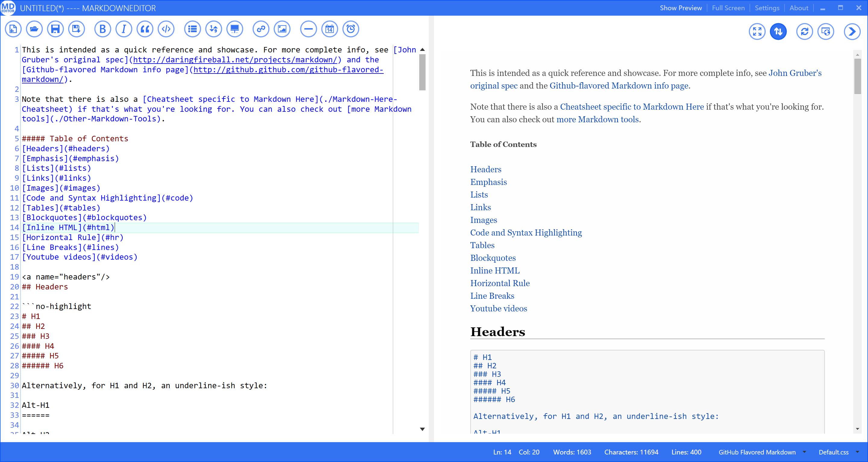
Task: Follow the Code and Syntax Highlighting preview link
Action: pos(526,233)
